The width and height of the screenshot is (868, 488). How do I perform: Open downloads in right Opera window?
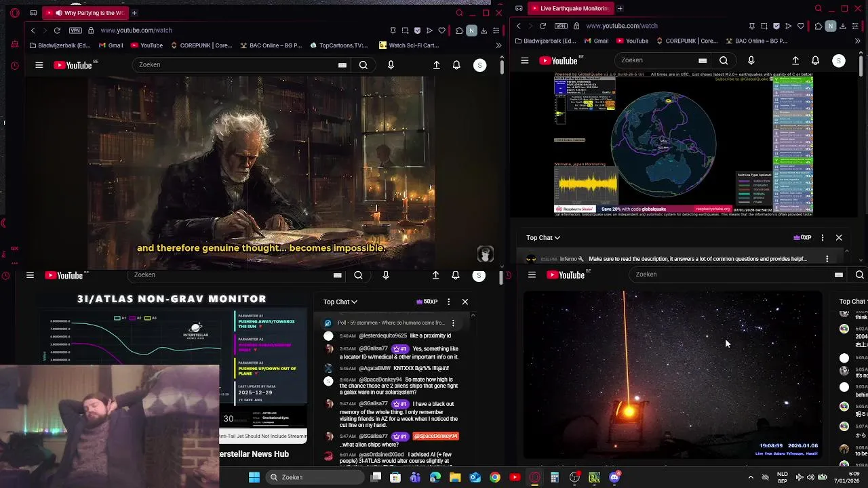pyautogui.click(x=843, y=26)
